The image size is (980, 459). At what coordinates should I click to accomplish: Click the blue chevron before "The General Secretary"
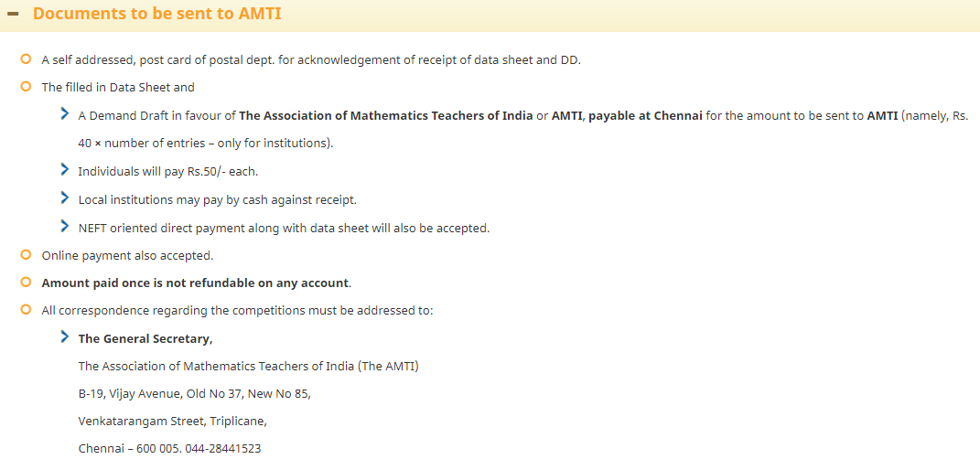tap(64, 337)
